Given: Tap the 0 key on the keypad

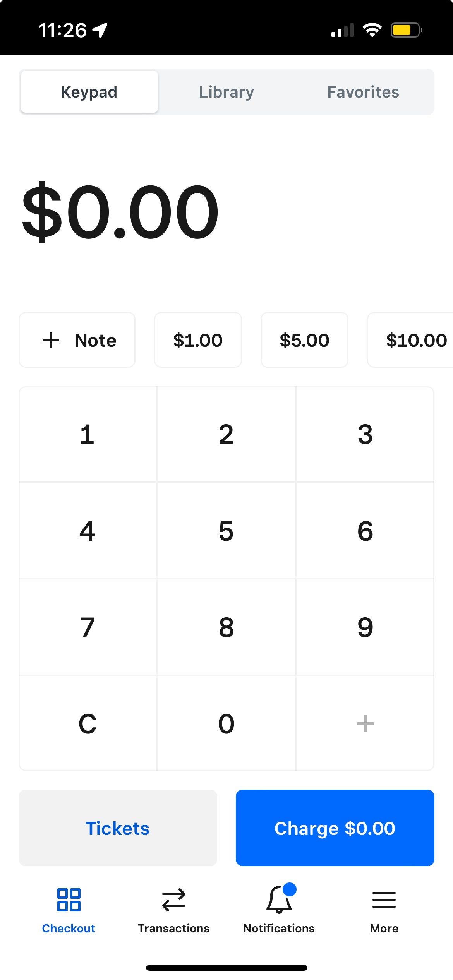Looking at the screenshot, I should (x=226, y=723).
